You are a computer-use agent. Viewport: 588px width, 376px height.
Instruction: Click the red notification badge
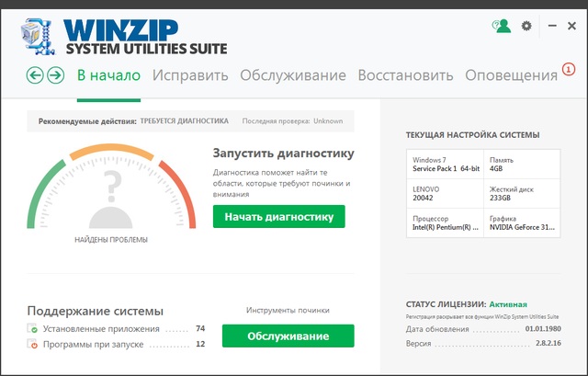569,69
